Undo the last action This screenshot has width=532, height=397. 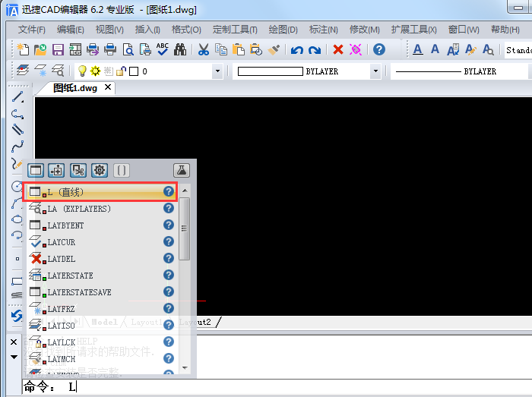[297, 50]
